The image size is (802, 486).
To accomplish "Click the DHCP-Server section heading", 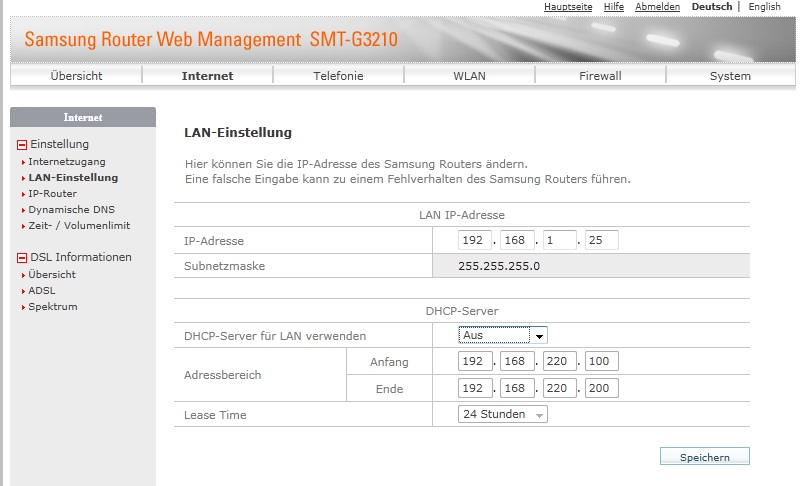I will point(462,311).
